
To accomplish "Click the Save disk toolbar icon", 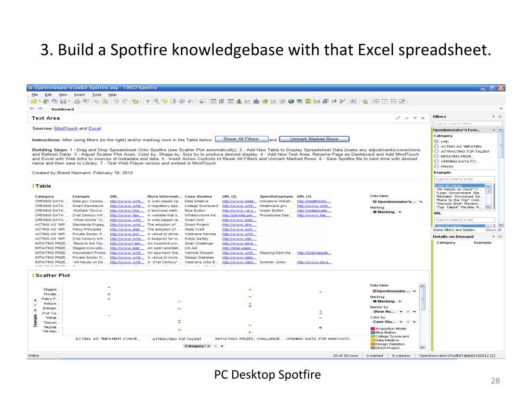I will click(x=63, y=101).
